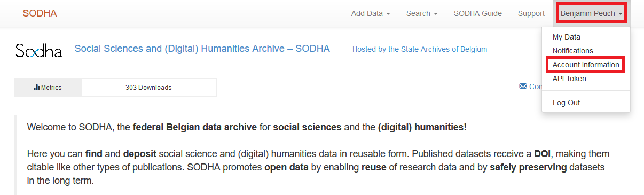Collapse the Benjamin Peuch user menu
Viewport: 644px width, 195px height.
coord(592,13)
